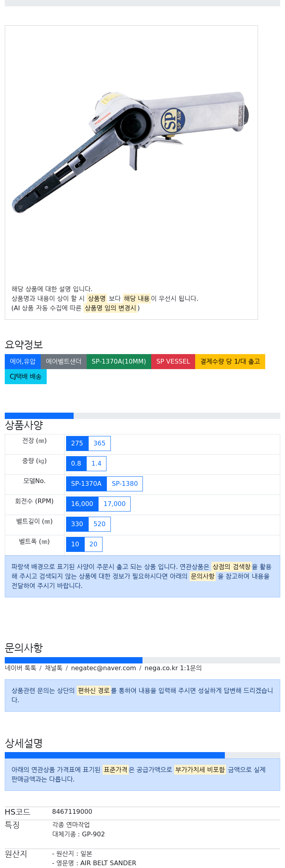Open the nega.co.kr 1:1문의 link
Viewport: 285px width, 868px height.
[x=173, y=668]
